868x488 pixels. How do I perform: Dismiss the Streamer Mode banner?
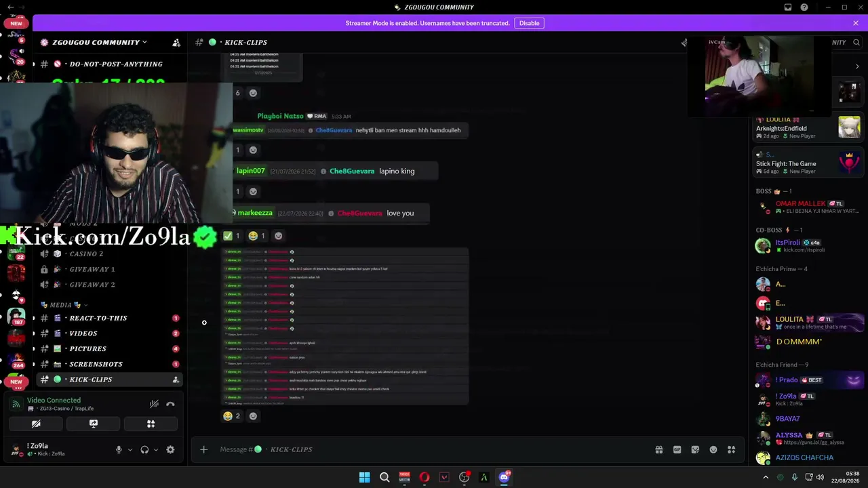point(856,23)
